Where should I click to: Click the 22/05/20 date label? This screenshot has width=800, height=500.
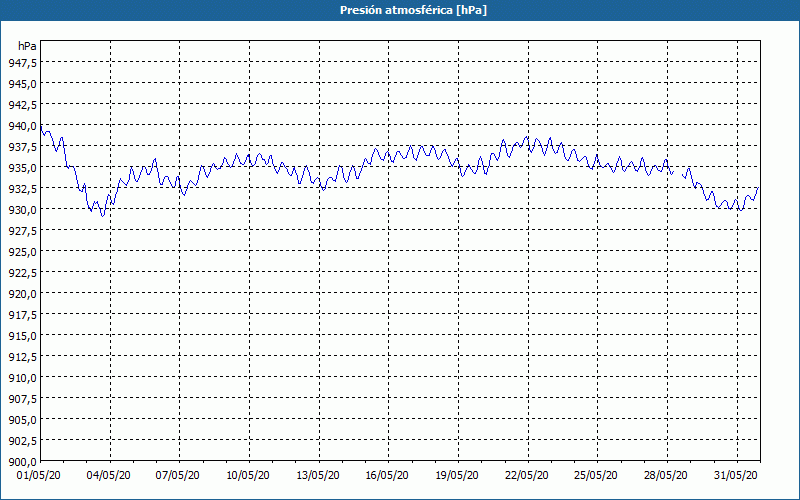(527, 476)
